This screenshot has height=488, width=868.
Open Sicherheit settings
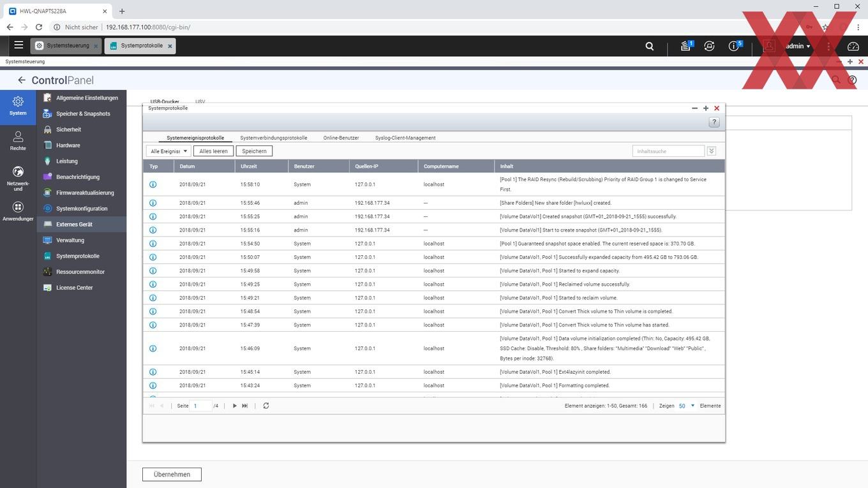82,129
